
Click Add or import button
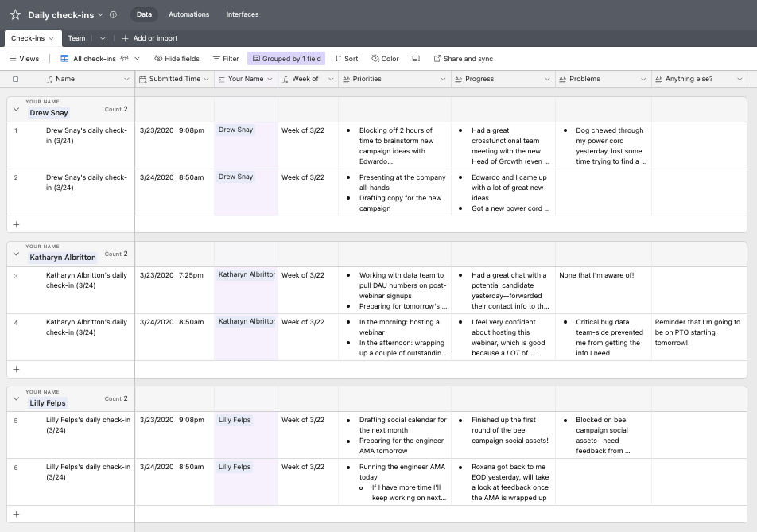click(x=149, y=38)
